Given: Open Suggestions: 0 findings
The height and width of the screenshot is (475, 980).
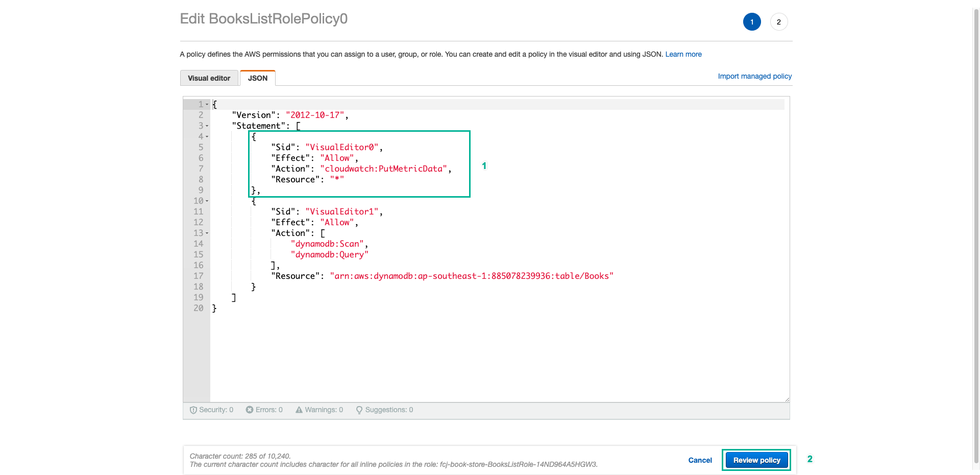Looking at the screenshot, I should tap(385, 410).
